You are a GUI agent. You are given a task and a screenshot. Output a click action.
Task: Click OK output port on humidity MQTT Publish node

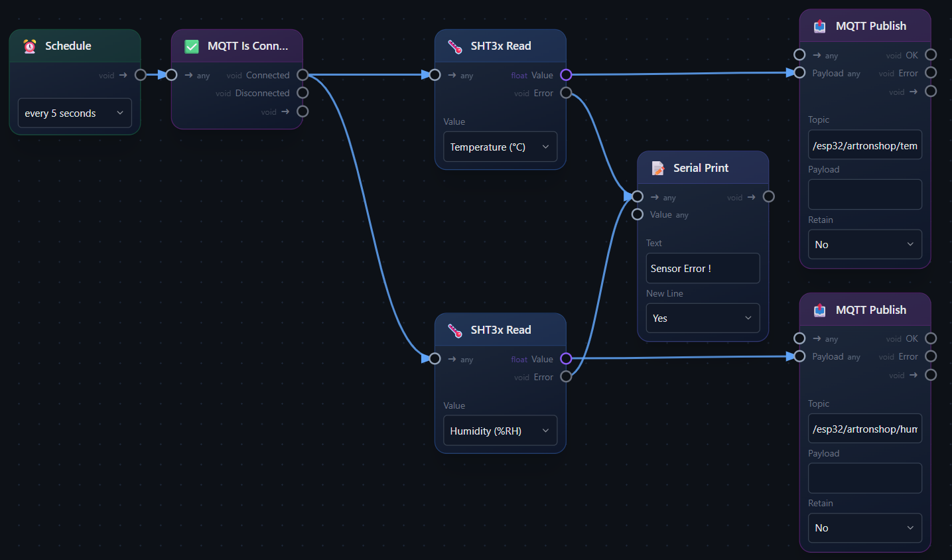click(x=931, y=338)
